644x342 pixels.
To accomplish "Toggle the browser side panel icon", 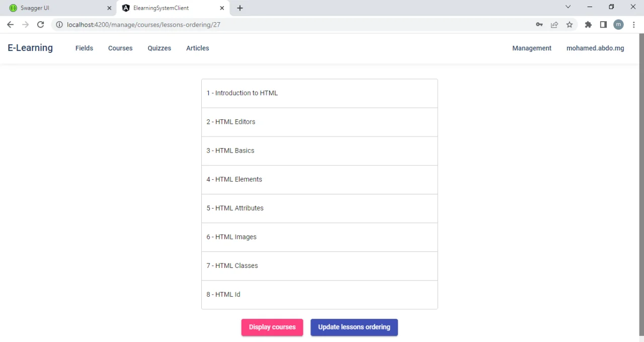I will [603, 25].
